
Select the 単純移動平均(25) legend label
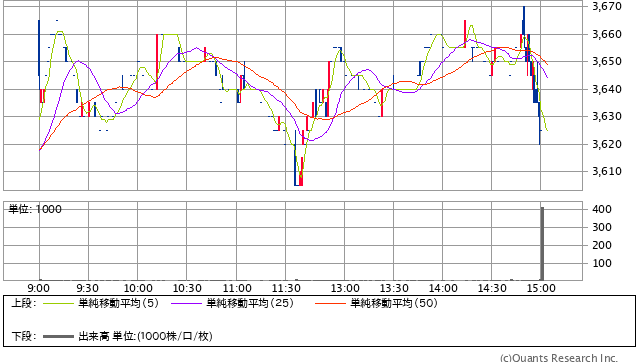250,303
